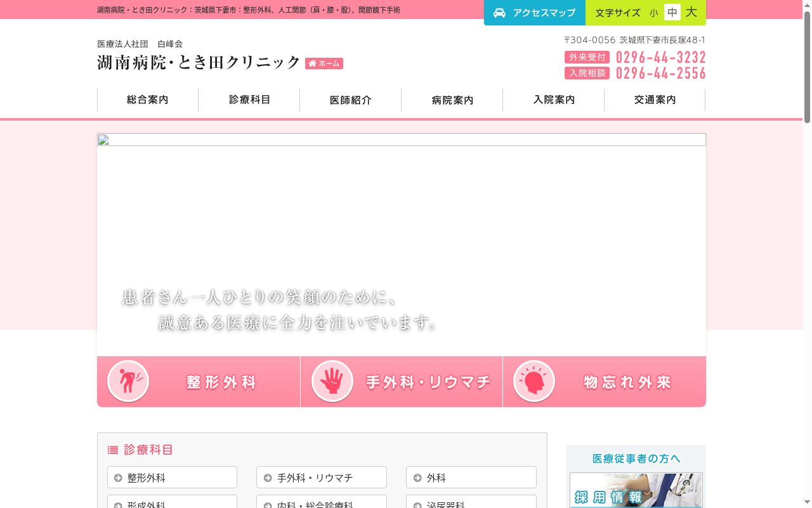Screen dimensions: 812x508
Task: Set text size to 大
Action: tap(691, 12)
